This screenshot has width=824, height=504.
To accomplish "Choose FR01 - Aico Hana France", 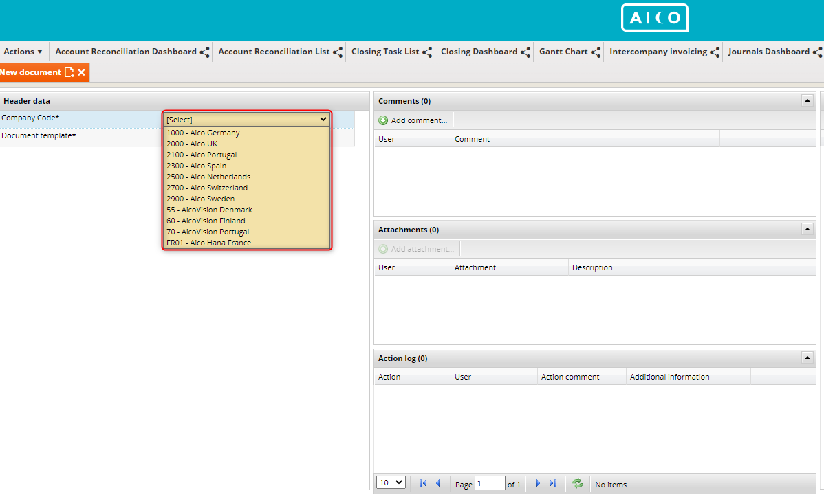I will pyautogui.click(x=246, y=243).
